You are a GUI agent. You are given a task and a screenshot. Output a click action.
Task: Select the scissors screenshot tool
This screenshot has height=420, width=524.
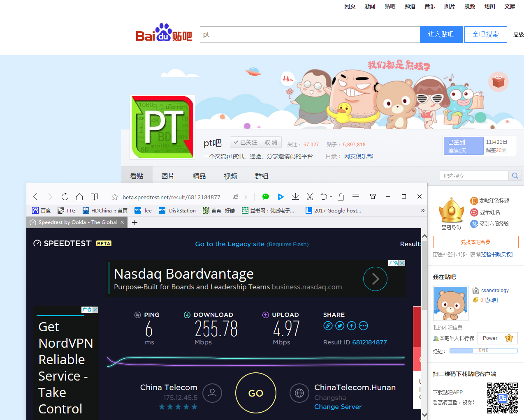[310, 197]
